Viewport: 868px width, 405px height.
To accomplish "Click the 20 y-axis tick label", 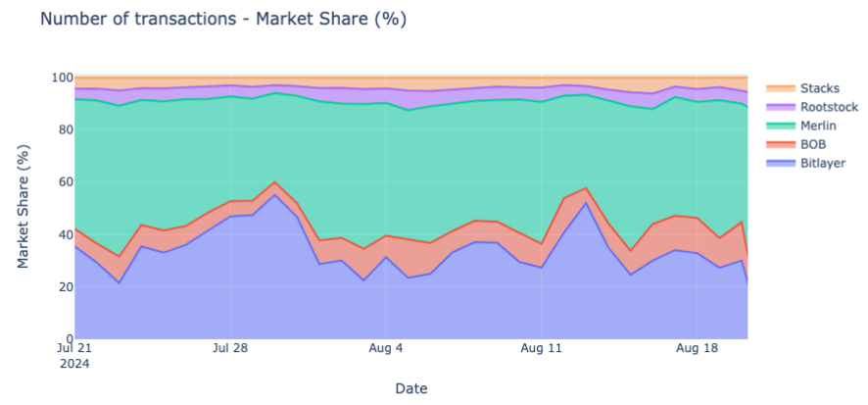I will click(x=65, y=287).
